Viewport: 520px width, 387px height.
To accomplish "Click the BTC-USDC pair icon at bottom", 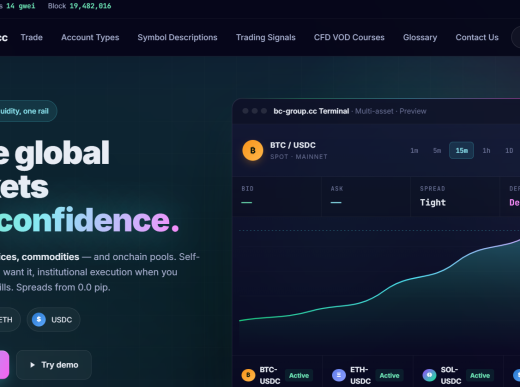I will [248, 375].
